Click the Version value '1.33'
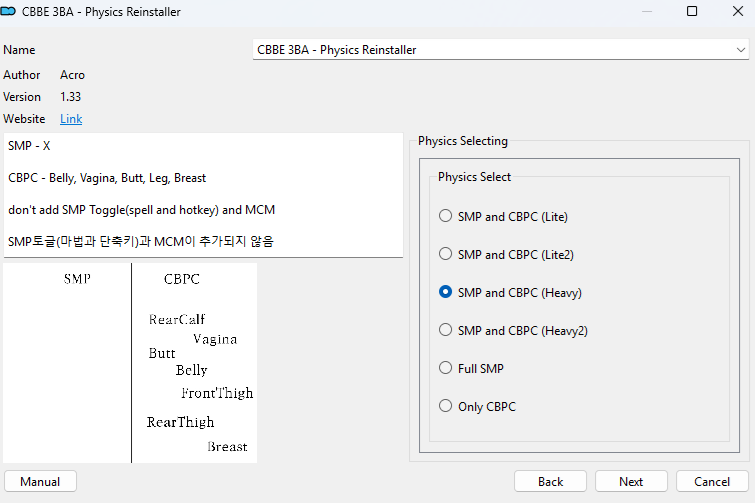Viewport: 755px width, 503px height. [70, 97]
